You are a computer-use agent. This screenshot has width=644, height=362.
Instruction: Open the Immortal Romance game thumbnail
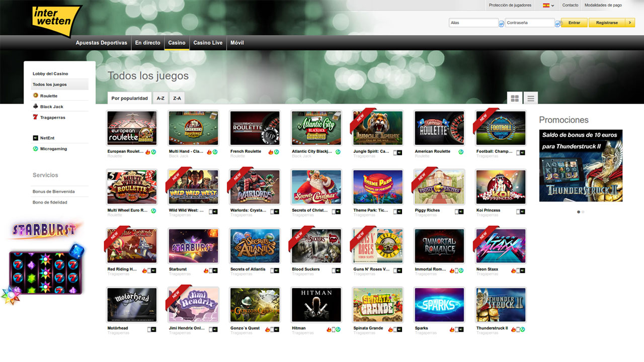pyautogui.click(x=439, y=246)
